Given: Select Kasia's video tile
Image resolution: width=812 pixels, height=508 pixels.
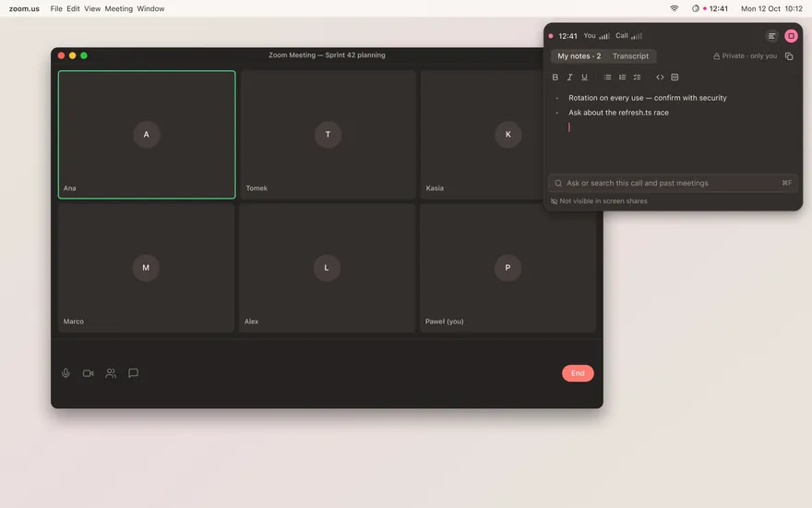Looking at the screenshot, I should pos(482,135).
